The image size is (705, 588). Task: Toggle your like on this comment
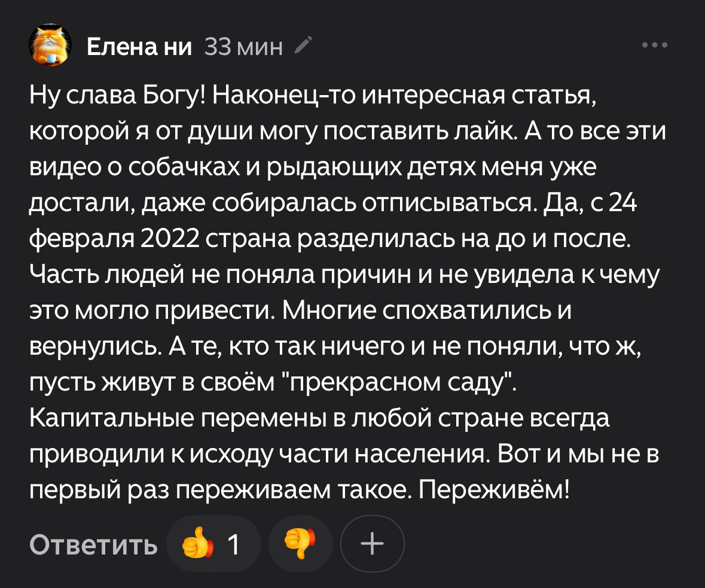(x=213, y=544)
